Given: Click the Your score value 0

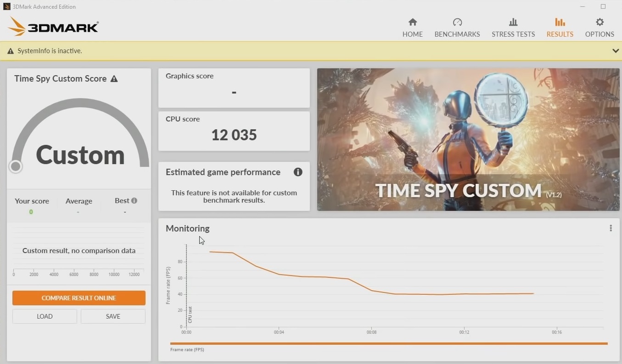Looking at the screenshot, I should click(x=31, y=212).
